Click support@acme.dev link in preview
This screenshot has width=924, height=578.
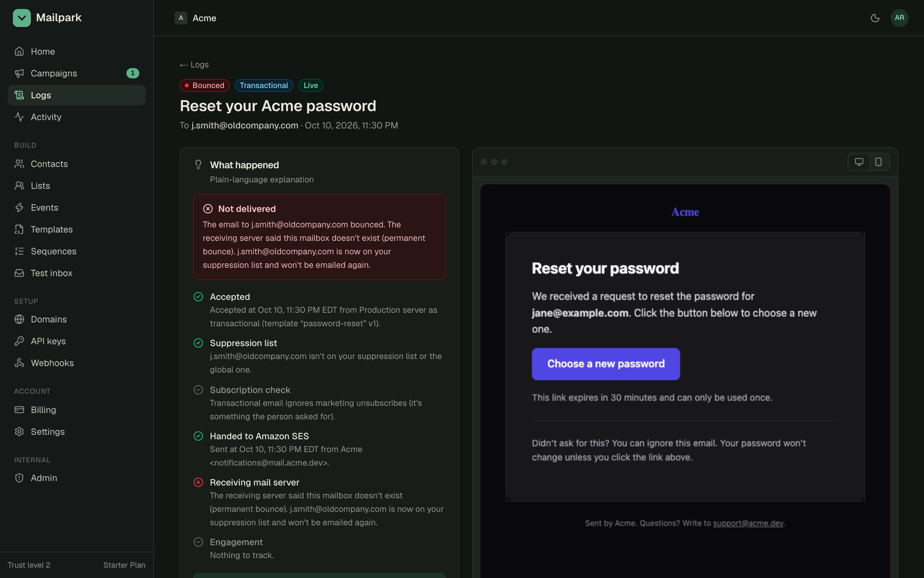coord(748,523)
